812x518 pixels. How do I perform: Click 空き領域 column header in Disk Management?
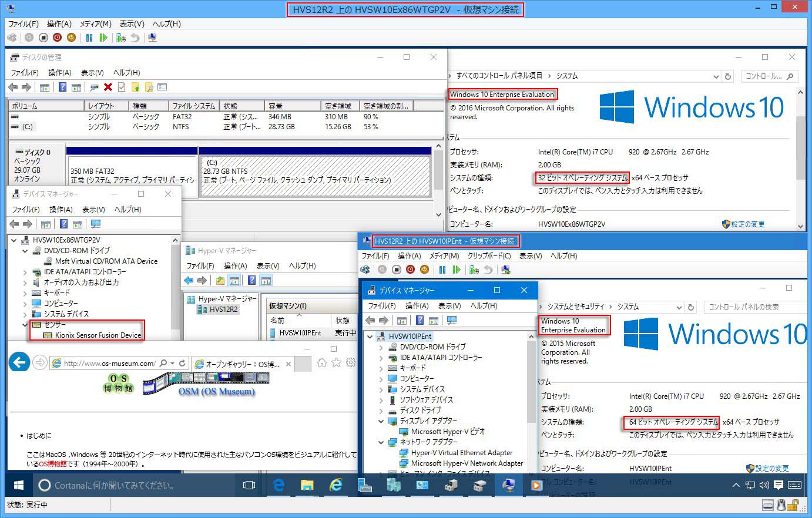click(340, 106)
